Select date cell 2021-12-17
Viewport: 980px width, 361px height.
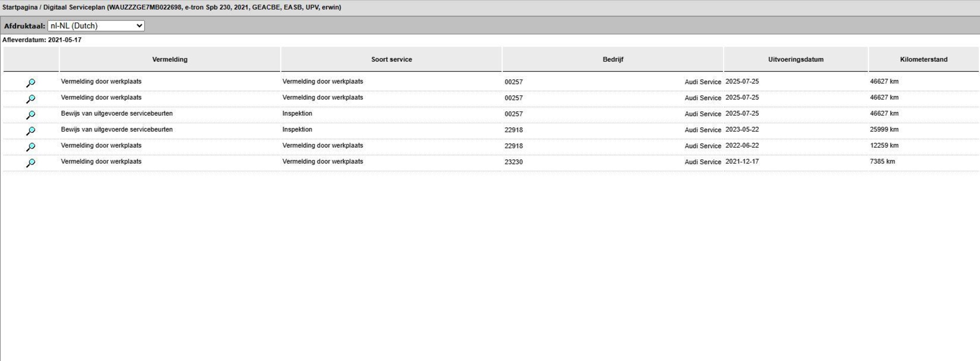(x=742, y=161)
